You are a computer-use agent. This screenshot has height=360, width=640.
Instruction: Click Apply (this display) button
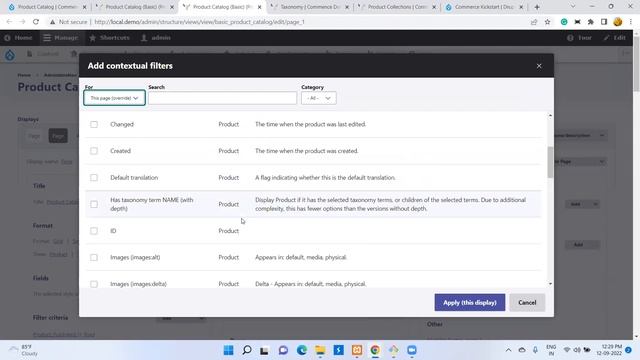point(470,302)
